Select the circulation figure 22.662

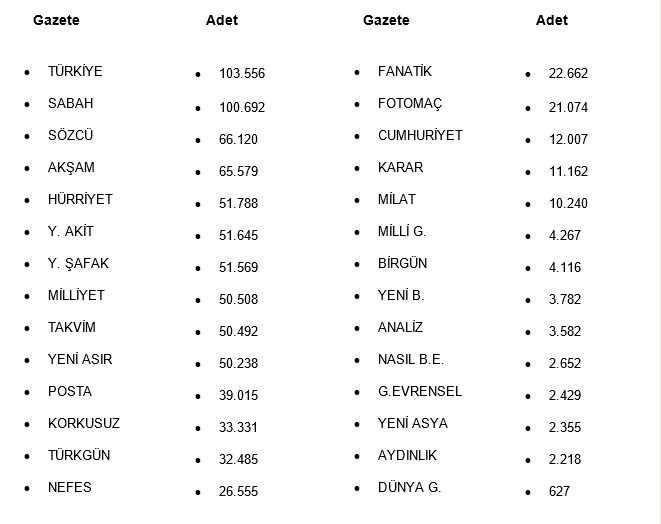tap(568, 73)
